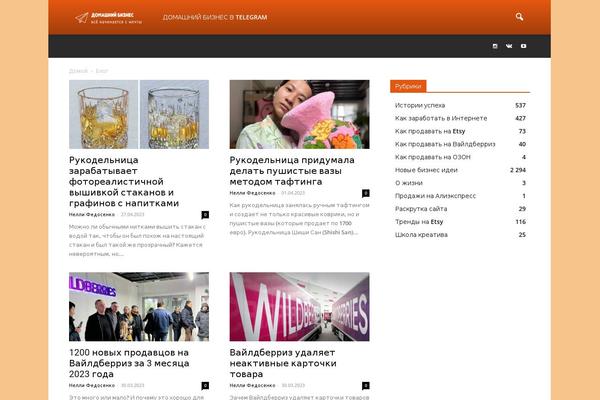Image resolution: width=600 pixels, height=400 pixels.
Task: Click date under the glasses embroidery article
Action: (132, 215)
